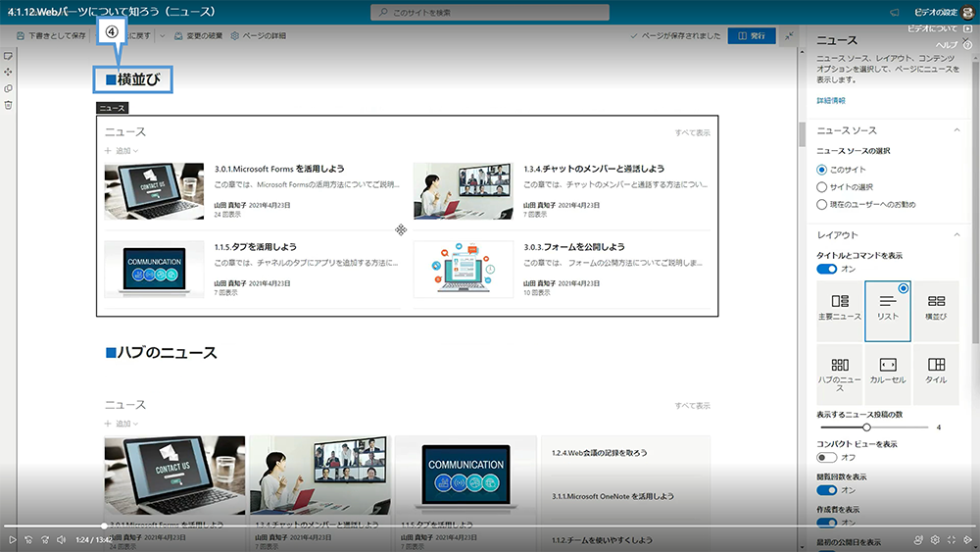
Task: Play the video
Action: tap(12, 539)
